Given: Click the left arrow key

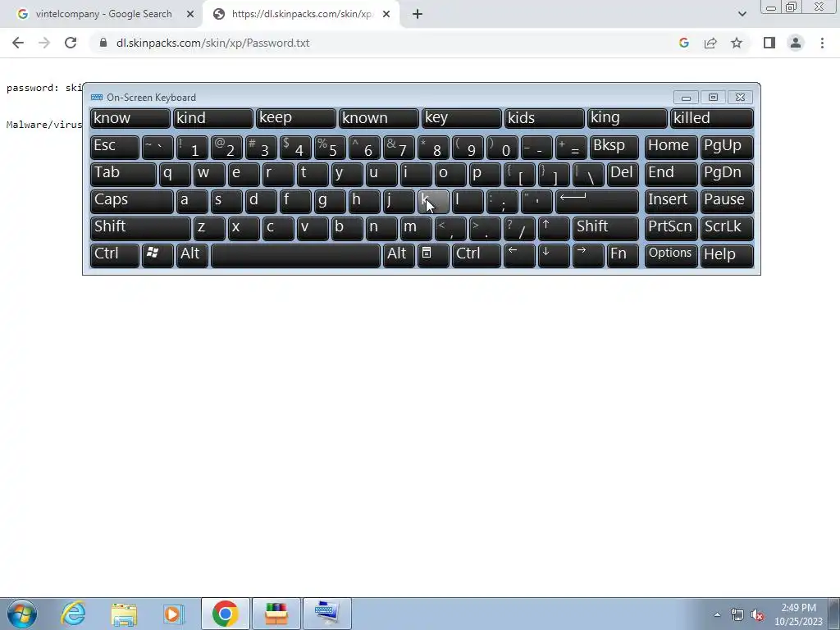Looking at the screenshot, I should point(519,256).
